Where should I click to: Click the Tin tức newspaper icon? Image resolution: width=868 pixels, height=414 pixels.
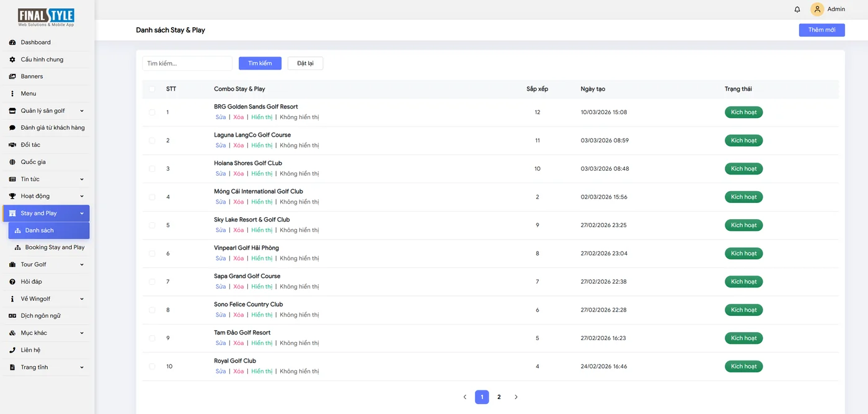point(12,179)
